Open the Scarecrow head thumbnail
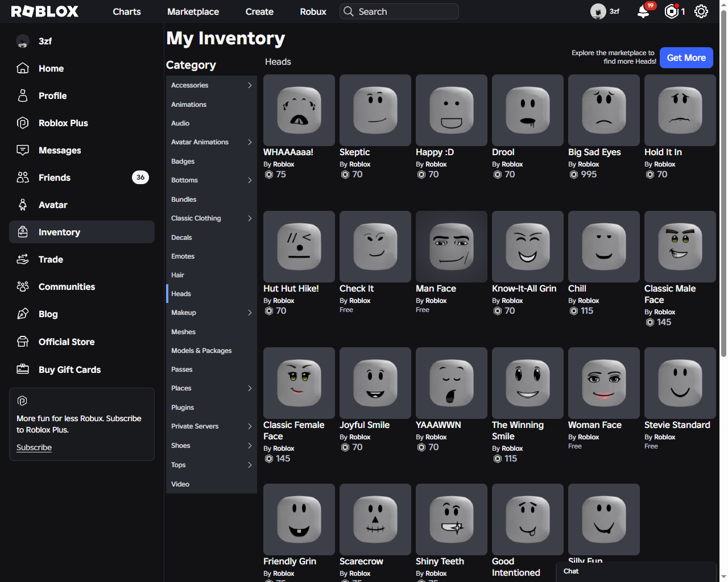728x582 pixels. (x=375, y=519)
